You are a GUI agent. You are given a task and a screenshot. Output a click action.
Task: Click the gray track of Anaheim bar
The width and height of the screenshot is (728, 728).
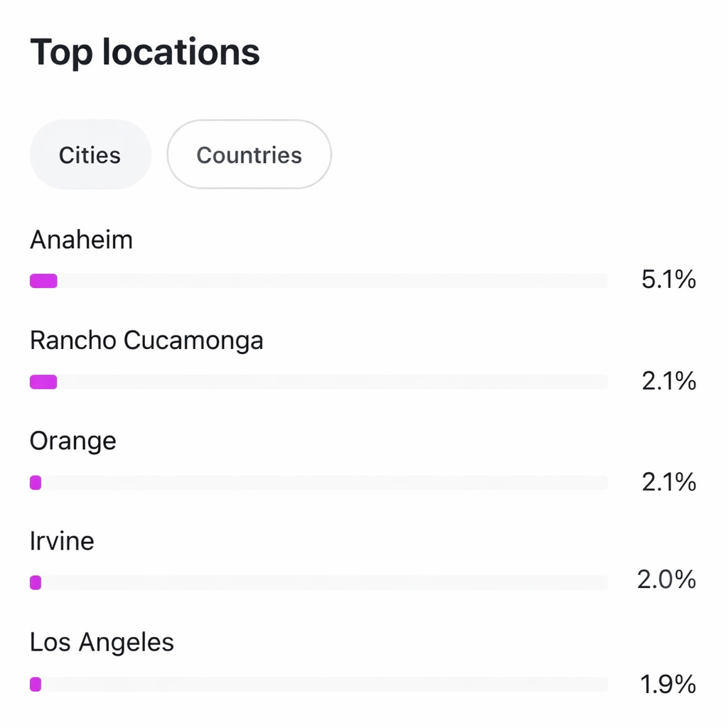click(x=333, y=281)
